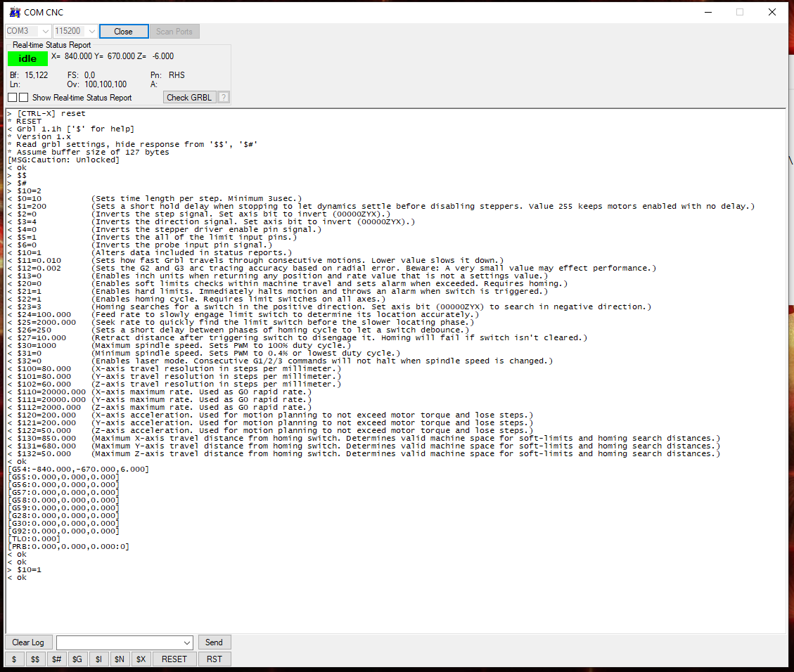Image resolution: width=794 pixels, height=672 pixels.
Task: Send the typed command with Send
Action: [x=214, y=642]
